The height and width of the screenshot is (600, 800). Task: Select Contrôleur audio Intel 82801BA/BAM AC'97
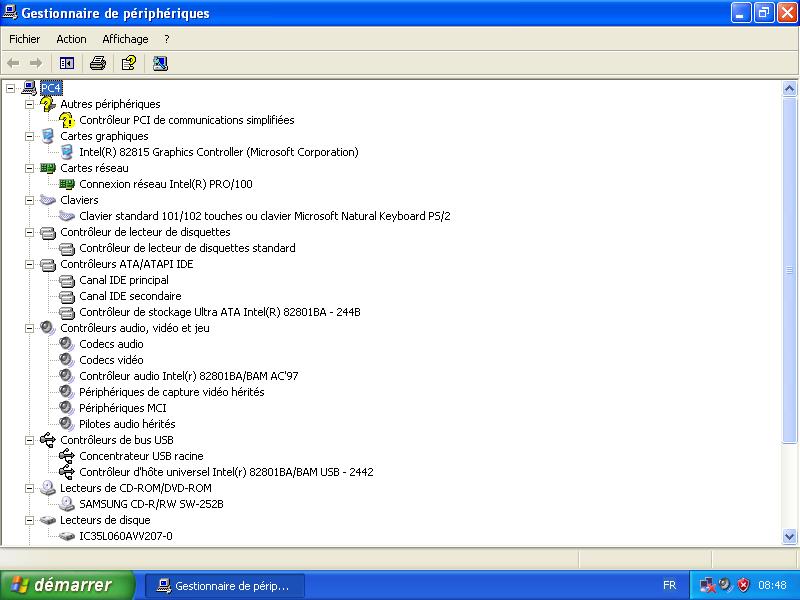[x=189, y=376]
